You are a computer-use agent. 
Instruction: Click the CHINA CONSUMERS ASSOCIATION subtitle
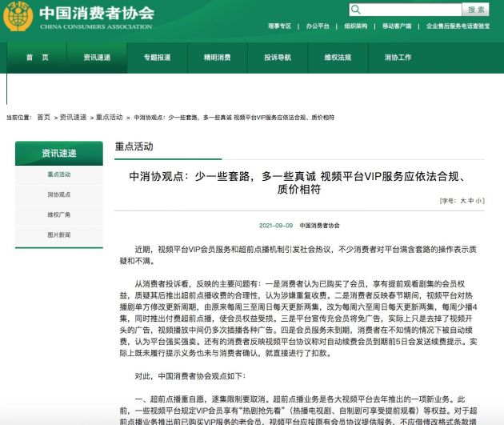pos(96,26)
